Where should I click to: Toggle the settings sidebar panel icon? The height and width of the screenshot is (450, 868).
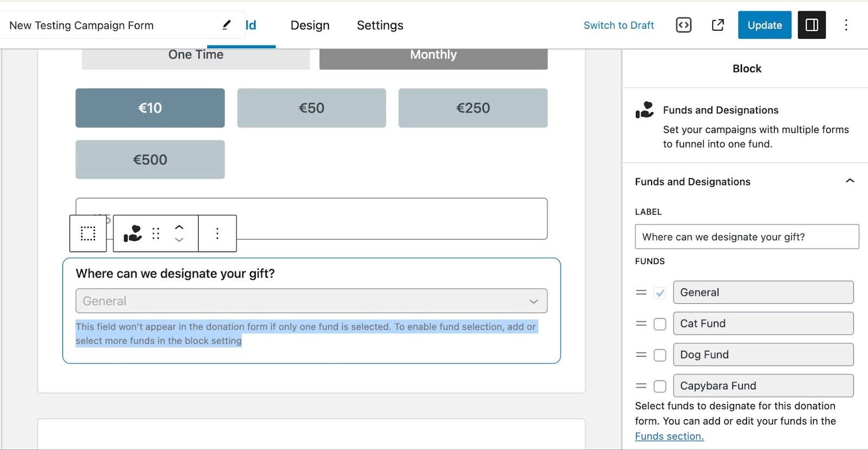coord(812,25)
